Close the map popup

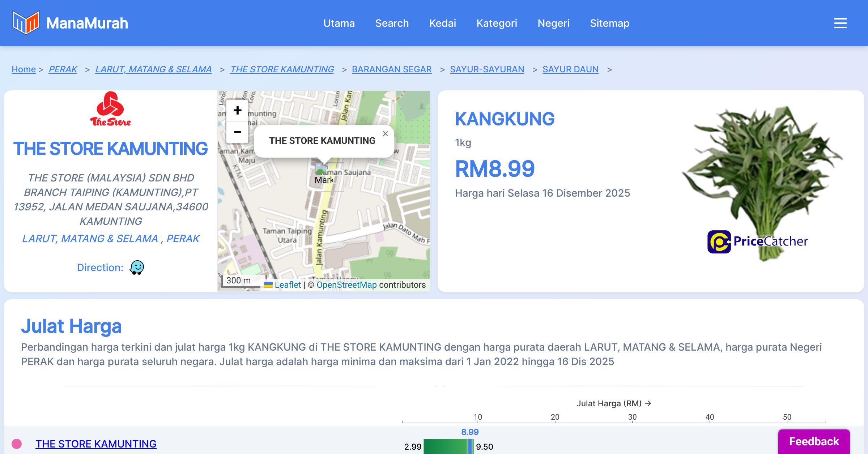pyautogui.click(x=385, y=134)
